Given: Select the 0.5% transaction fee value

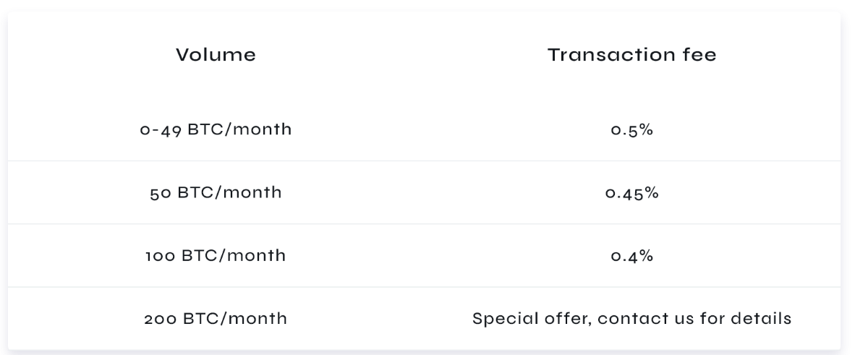Looking at the screenshot, I should tap(632, 130).
